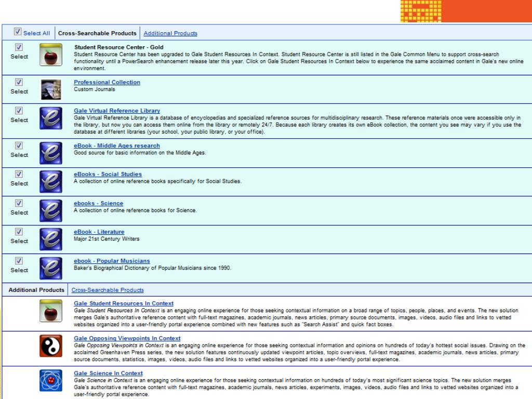The image size is (532, 399).
Task: Open eBook - Middle Ages research link
Action: click(117, 145)
